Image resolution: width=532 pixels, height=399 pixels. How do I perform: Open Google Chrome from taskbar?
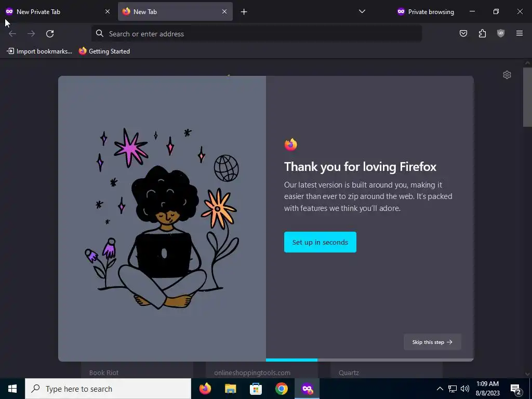point(281,389)
